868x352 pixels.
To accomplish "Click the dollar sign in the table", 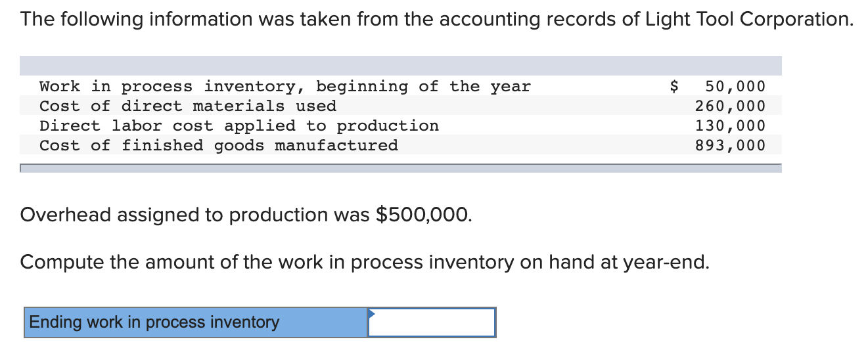I will click(x=674, y=86).
